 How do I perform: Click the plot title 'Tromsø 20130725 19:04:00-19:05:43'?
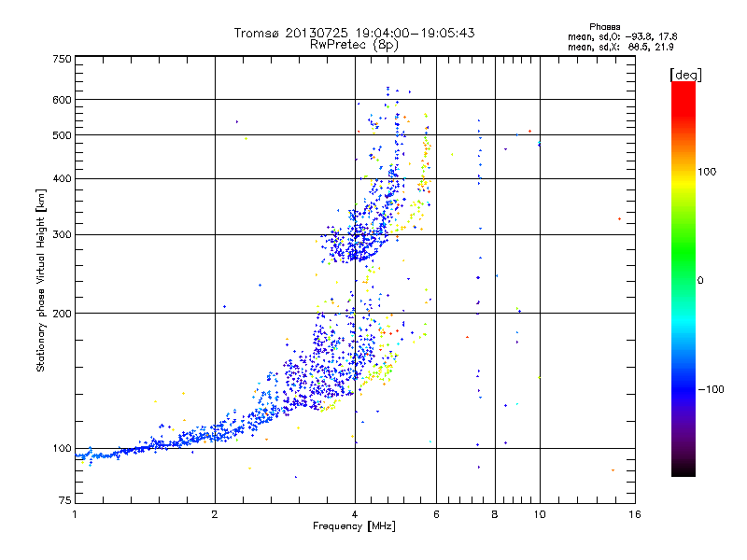pos(354,33)
